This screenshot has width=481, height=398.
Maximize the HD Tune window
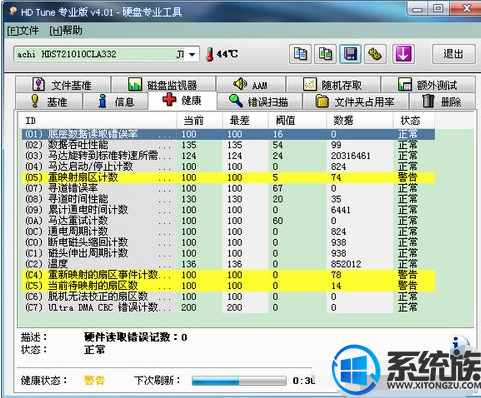pos(438,9)
